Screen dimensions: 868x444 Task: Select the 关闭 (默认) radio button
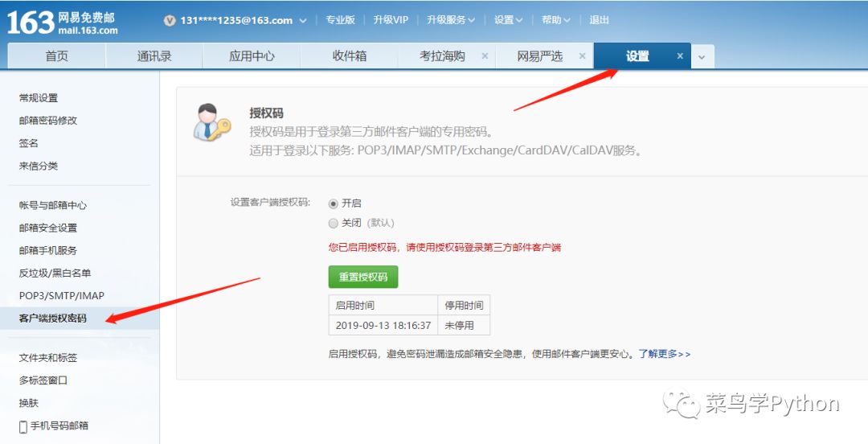(x=334, y=224)
